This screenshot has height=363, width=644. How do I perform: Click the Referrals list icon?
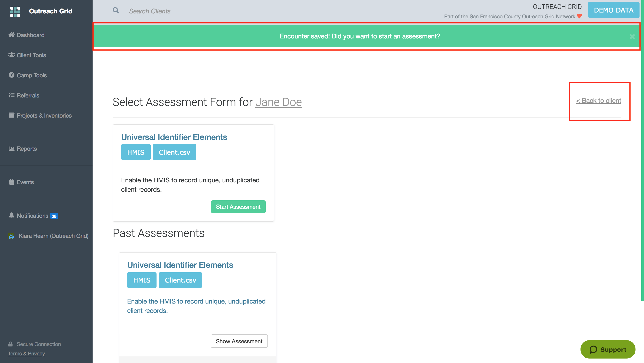click(x=11, y=95)
